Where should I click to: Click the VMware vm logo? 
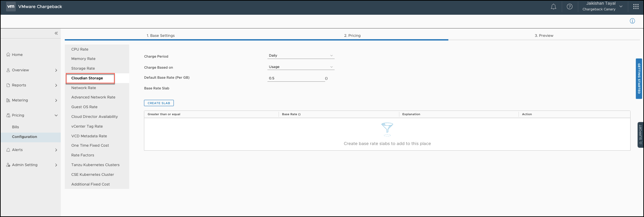click(11, 6)
